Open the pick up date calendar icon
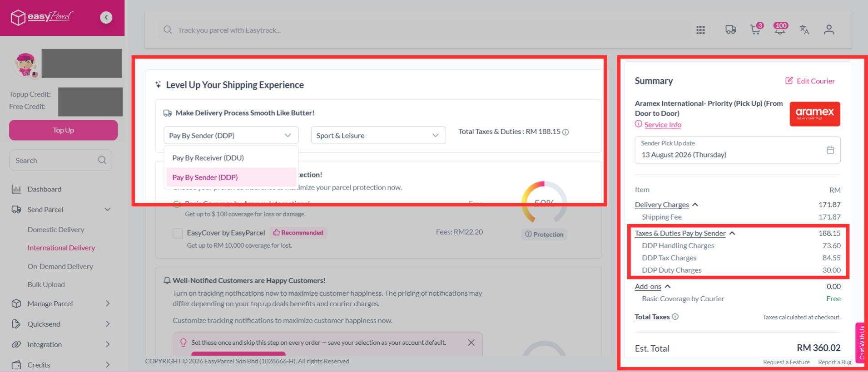Image resolution: width=868 pixels, height=372 pixels. coord(830,150)
